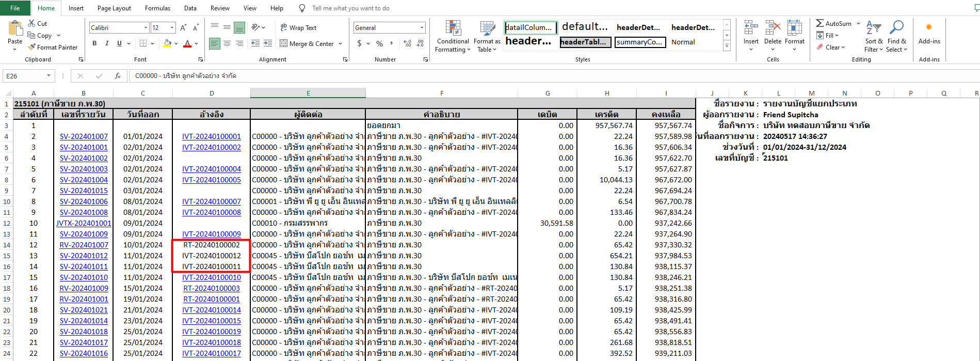This screenshot has height=361, width=980.
Task: Click the Name Box showing E26
Action: click(x=28, y=76)
